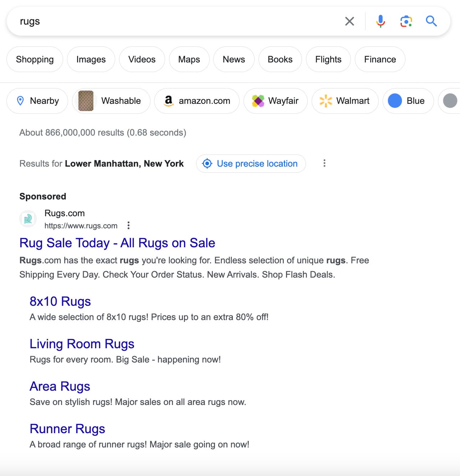Select the gray color chip at the row's edge
This screenshot has height=476, width=460.
pos(450,101)
